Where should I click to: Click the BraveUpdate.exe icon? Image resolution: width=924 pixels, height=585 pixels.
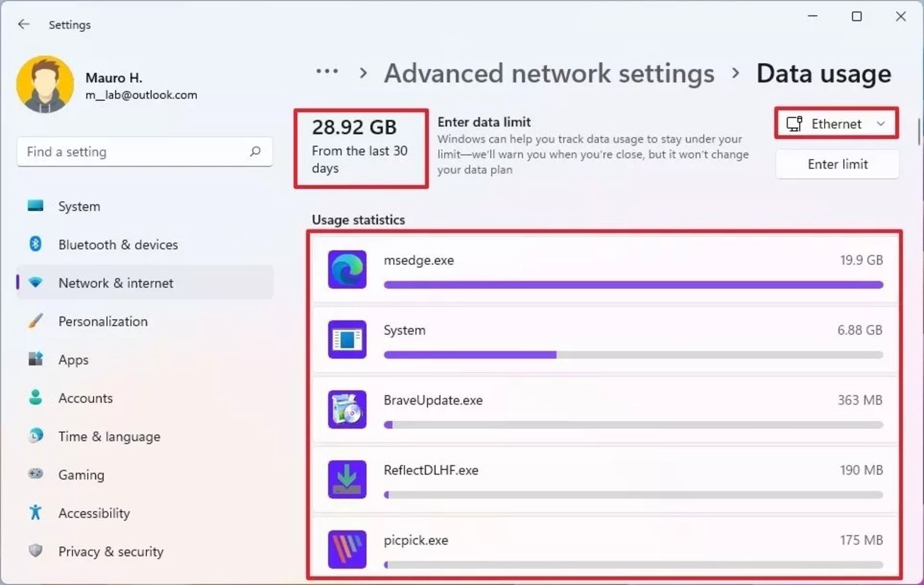pos(347,409)
